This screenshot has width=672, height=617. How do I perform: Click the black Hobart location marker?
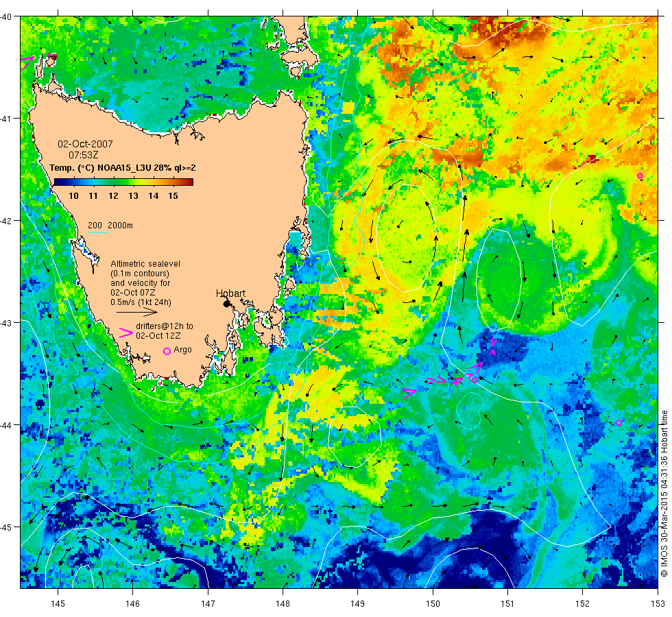[227, 304]
